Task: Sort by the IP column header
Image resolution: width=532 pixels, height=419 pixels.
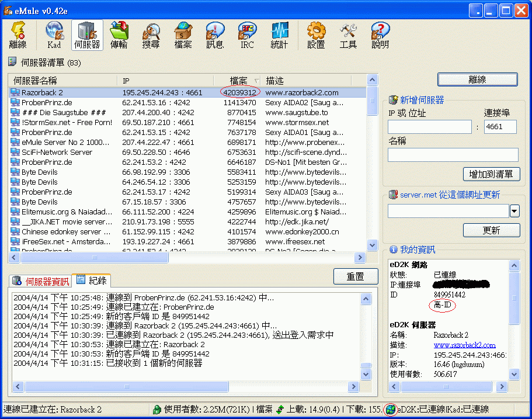Action: [x=166, y=81]
